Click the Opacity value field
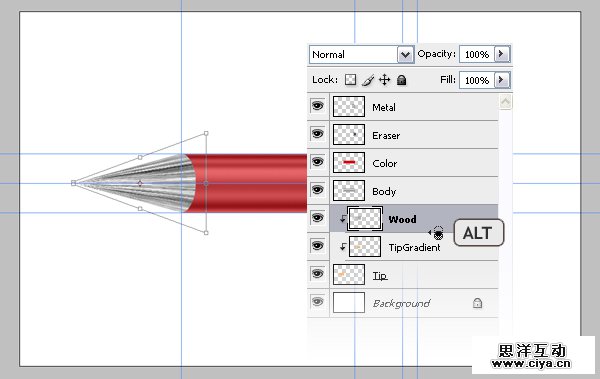Image resolution: width=600 pixels, height=379 pixels. click(x=477, y=54)
